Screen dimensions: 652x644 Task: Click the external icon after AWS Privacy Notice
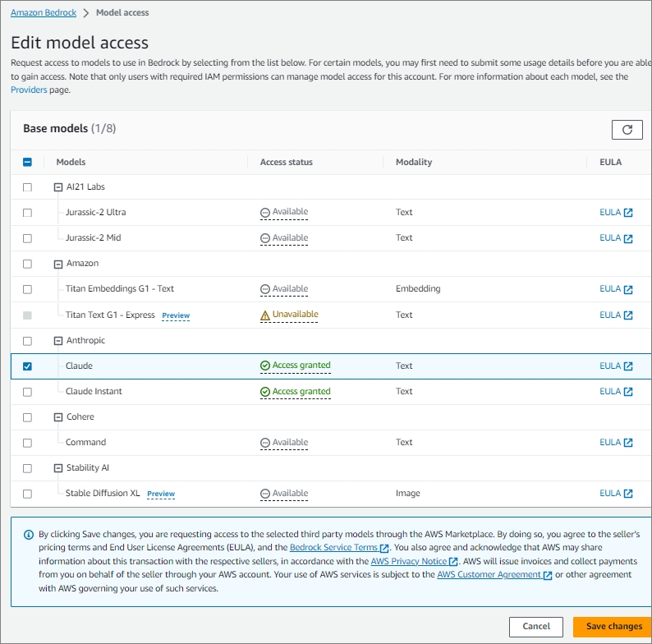452,562
